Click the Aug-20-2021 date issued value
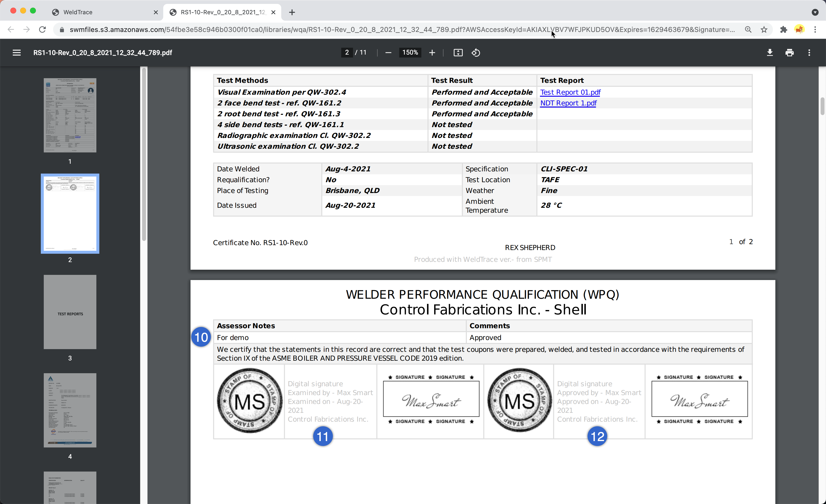 pyautogui.click(x=350, y=205)
